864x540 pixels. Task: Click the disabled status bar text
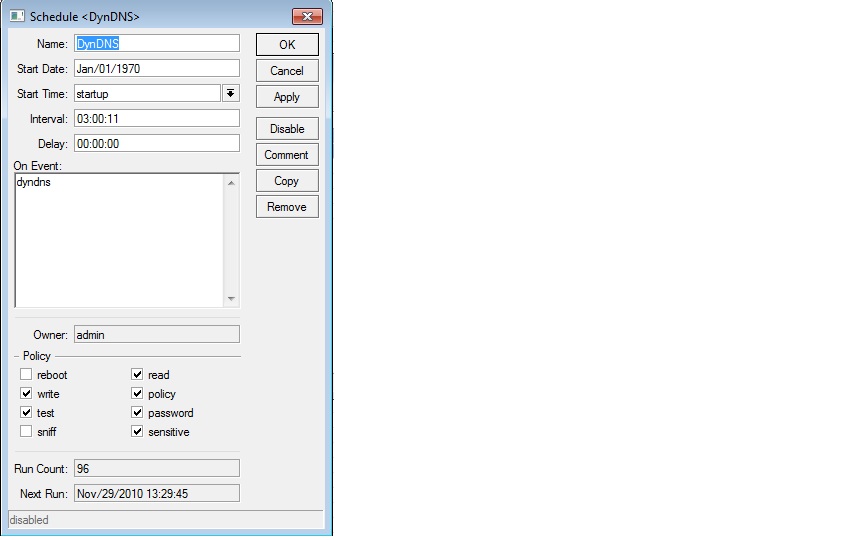pyautogui.click(x=29, y=520)
